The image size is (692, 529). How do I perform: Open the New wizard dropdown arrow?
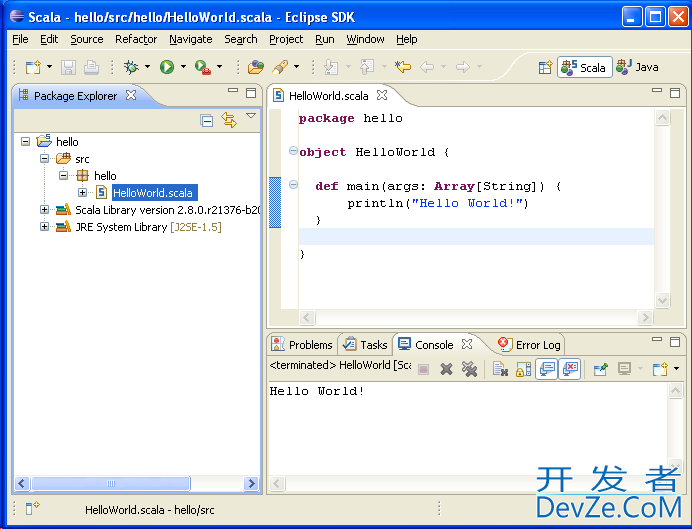49,67
